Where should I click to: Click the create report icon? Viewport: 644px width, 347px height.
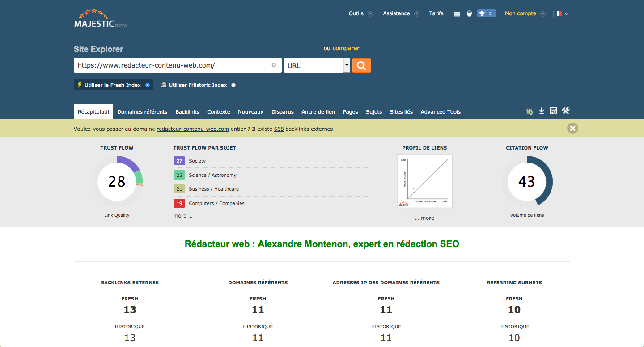tap(553, 111)
